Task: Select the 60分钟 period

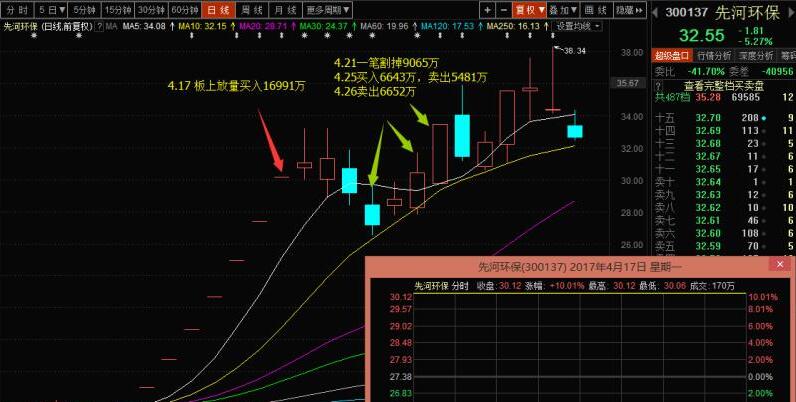Action: tap(185, 10)
